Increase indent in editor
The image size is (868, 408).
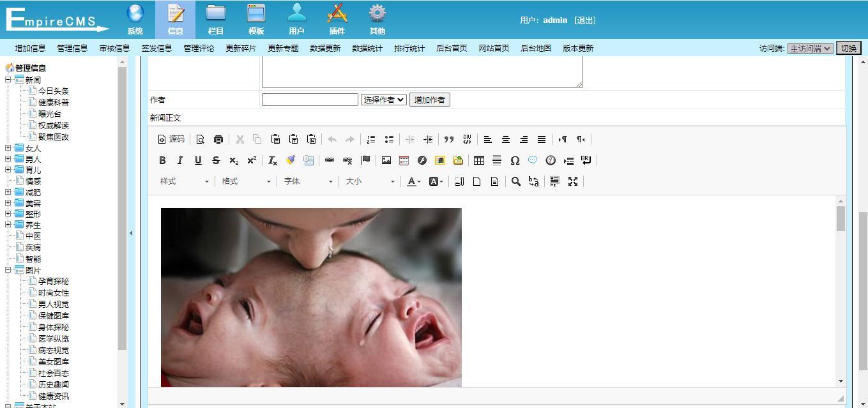428,139
